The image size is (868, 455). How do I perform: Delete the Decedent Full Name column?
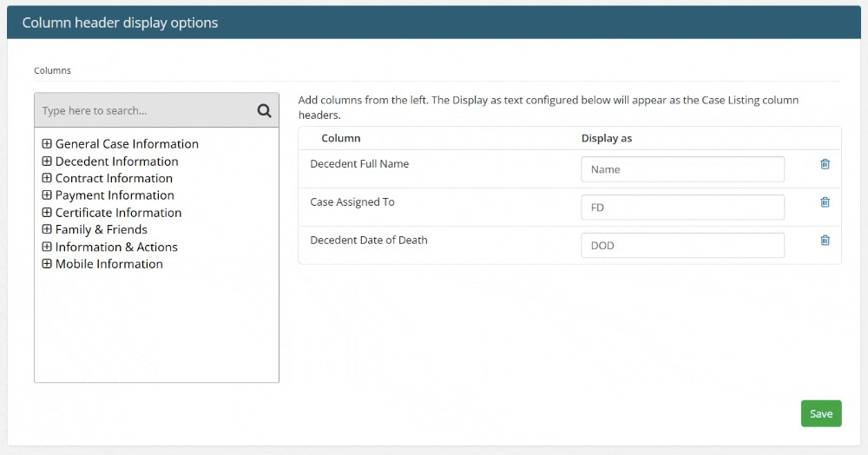point(825,164)
